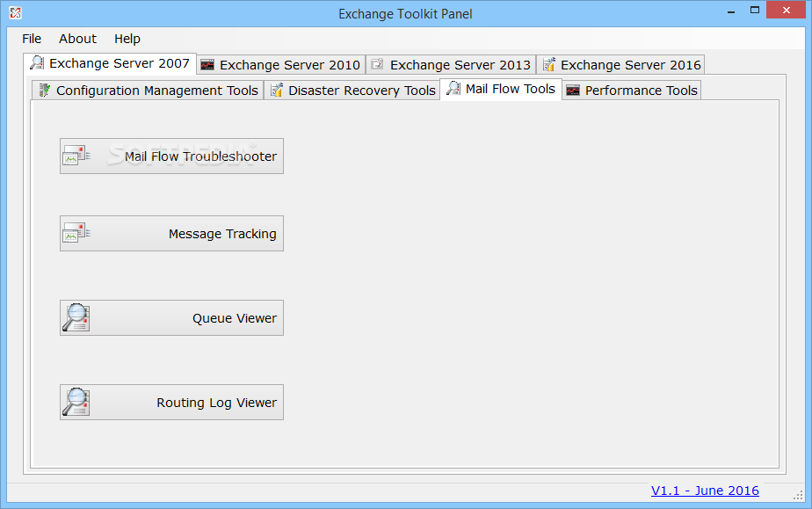812x509 pixels.
Task: Open the Performance Tools tab
Action: tap(631, 90)
